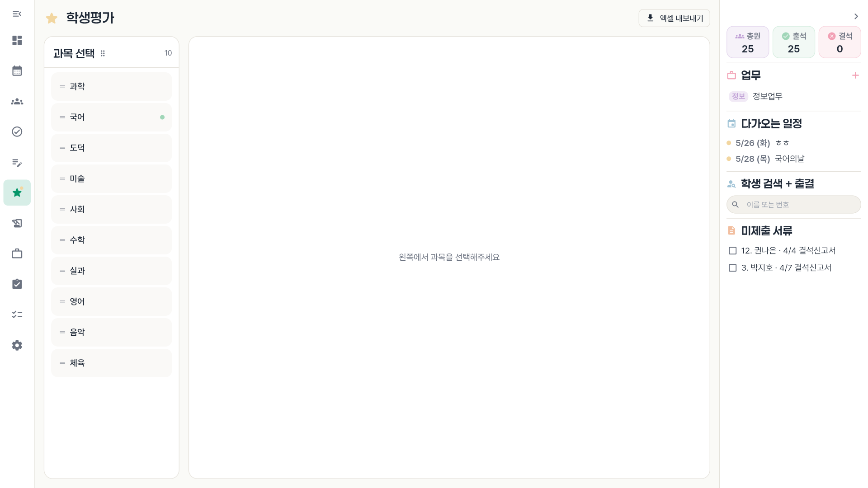868x488 pixels.
Task: Open the clipboard check icon in sidebar
Action: pos(17,284)
